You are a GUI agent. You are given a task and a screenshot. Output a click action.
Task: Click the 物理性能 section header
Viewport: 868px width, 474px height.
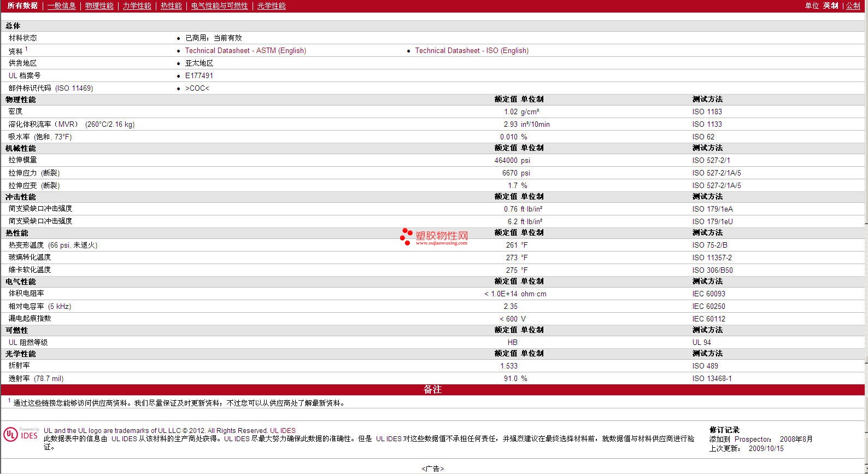pyautogui.click(x=21, y=100)
